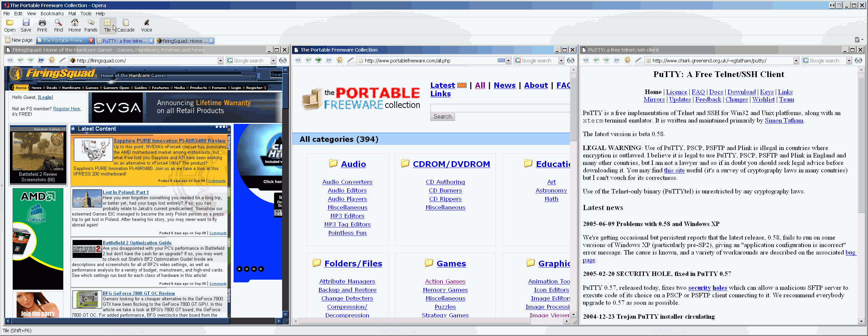The width and height of the screenshot is (868, 336).
Task: Click the Portable Freeware page search field
Action: 500,108
